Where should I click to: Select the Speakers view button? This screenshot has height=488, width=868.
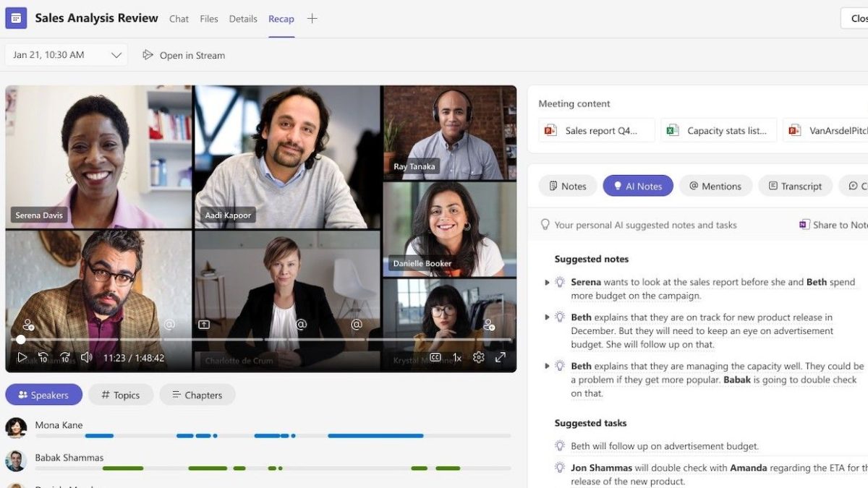click(x=43, y=395)
